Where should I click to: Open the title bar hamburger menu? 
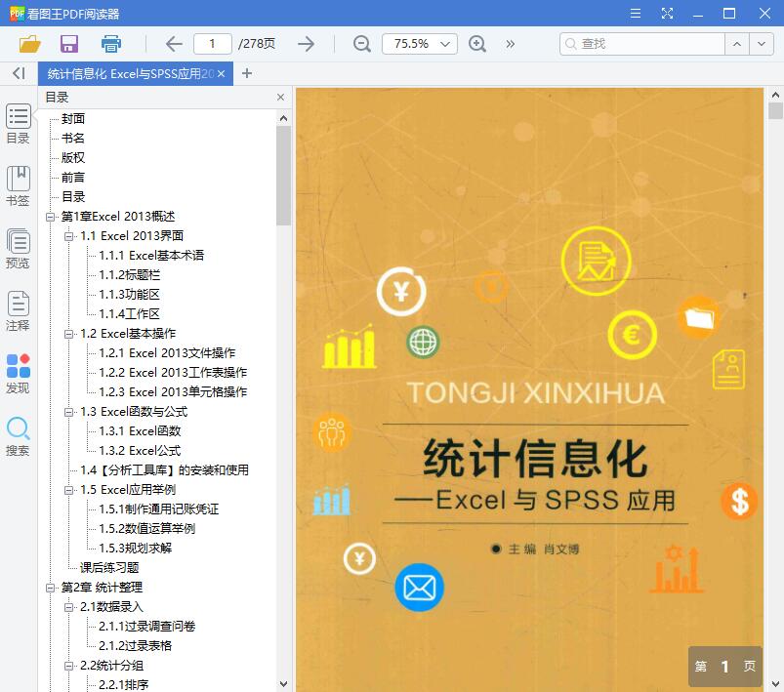636,13
